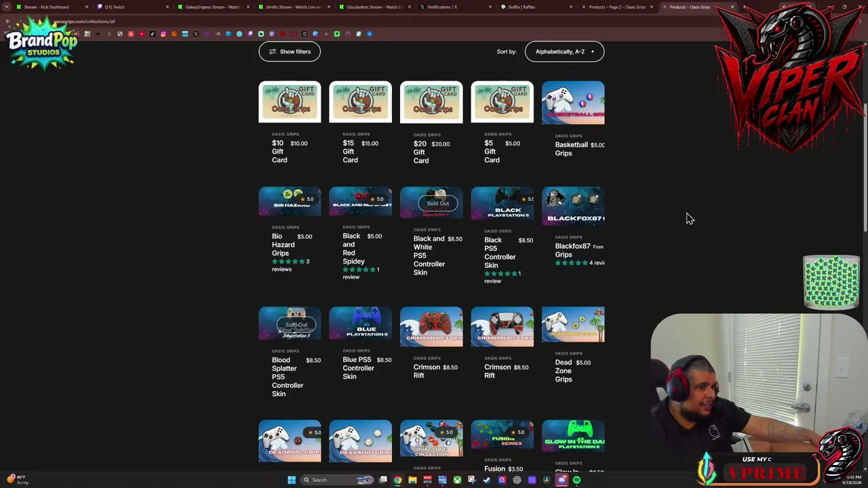Click the star rating under Black PS5 Controller Skin

click(500, 274)
